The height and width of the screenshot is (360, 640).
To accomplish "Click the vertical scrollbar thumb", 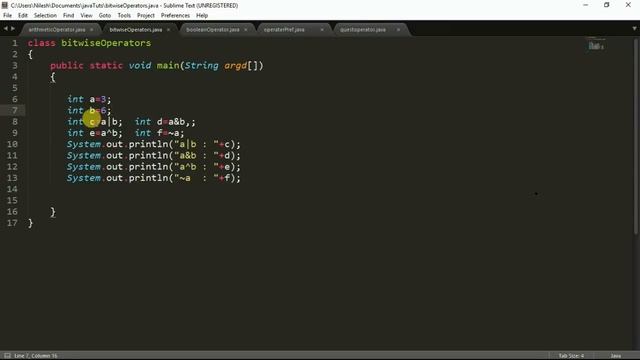I will point(636,137).
